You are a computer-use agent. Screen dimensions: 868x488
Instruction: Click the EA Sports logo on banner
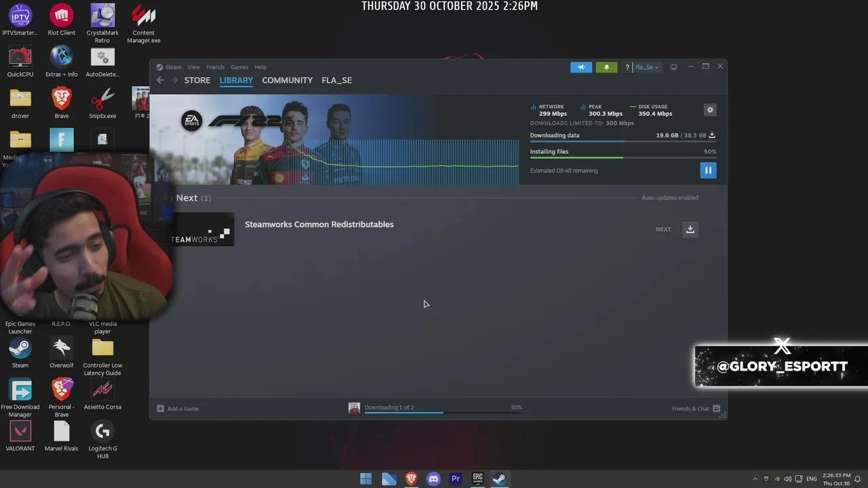click(x=192, y=121)
